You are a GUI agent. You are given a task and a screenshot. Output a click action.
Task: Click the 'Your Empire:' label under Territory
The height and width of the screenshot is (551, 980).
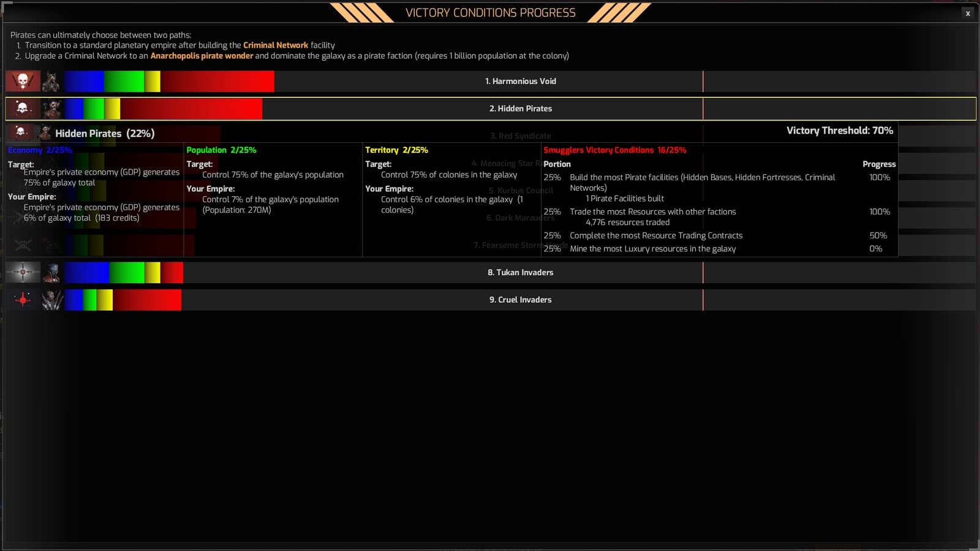point(390,189)
